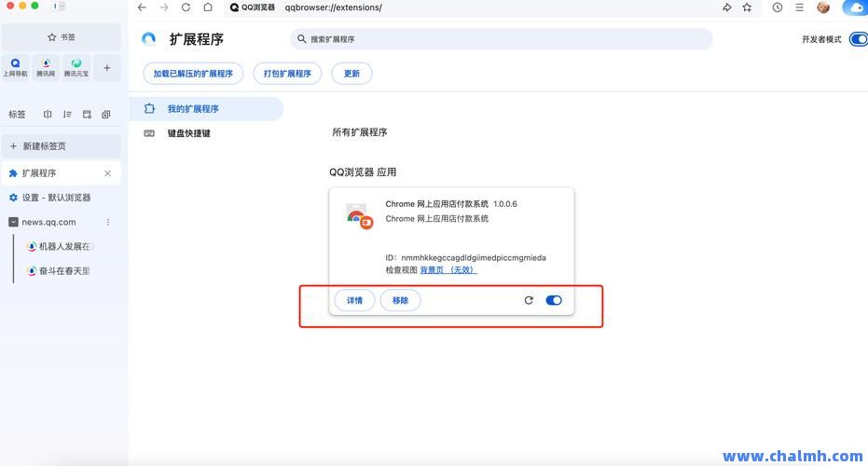868x466 pixels.
Task: Open the 背景页 (无效) link
Action: (448, 270)
